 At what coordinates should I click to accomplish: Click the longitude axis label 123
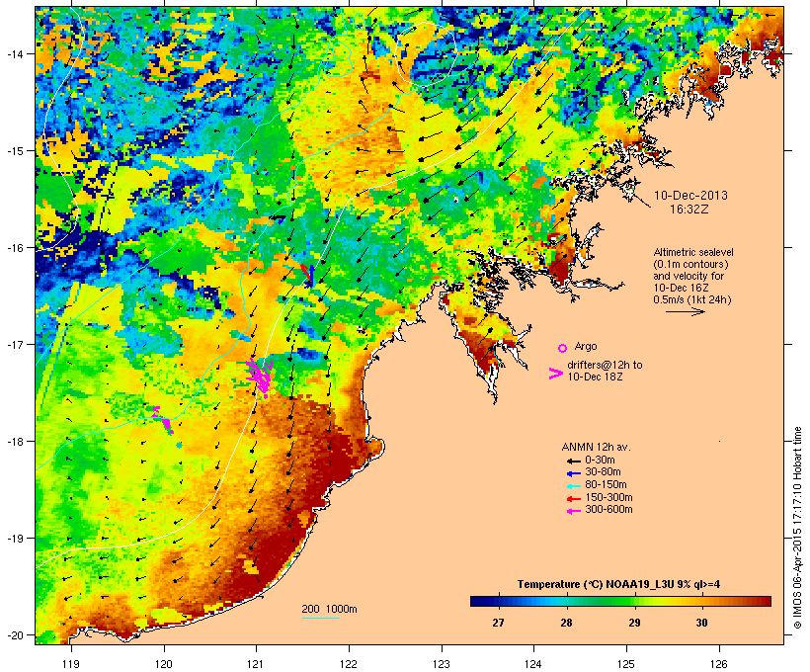pyautogui.click(x=442, y=664)
